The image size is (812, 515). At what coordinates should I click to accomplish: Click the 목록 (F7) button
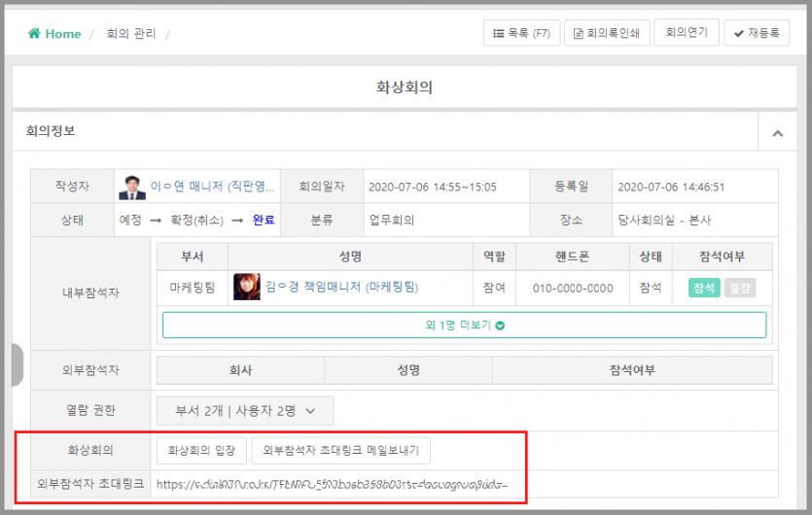coord(521,33)
